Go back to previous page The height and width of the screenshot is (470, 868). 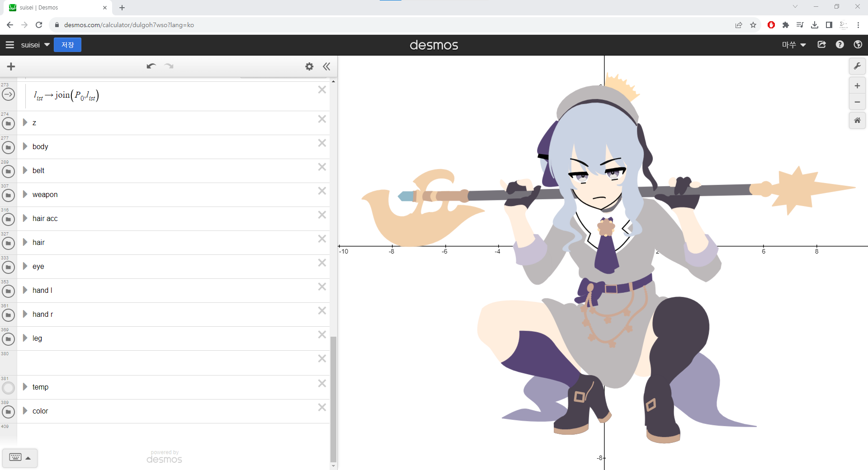coord(10,25)
